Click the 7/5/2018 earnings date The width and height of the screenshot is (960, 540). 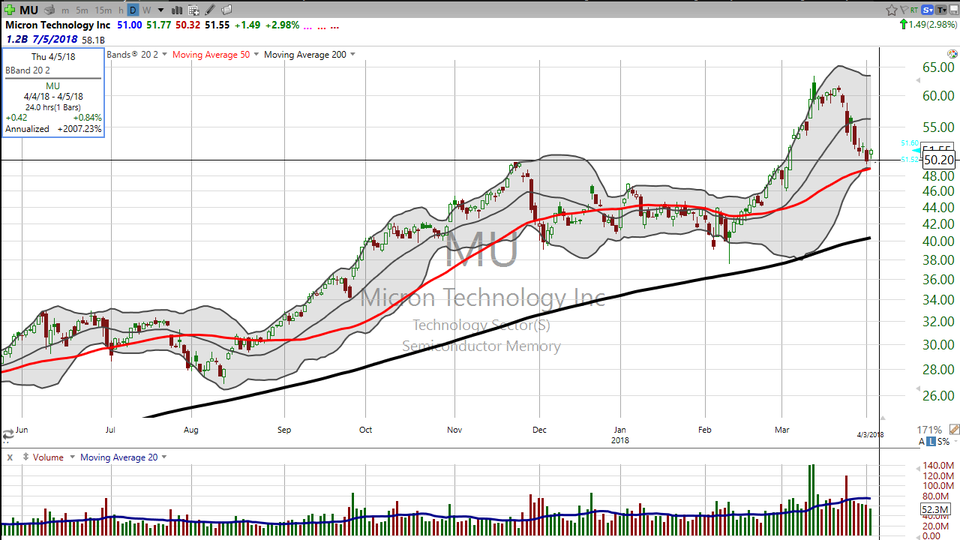tap(54, 39)
